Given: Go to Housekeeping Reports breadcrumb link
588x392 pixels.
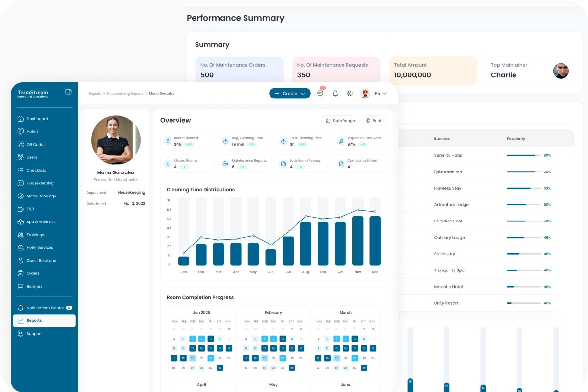Looking at the screenshot, I should (x=125, y=93).
